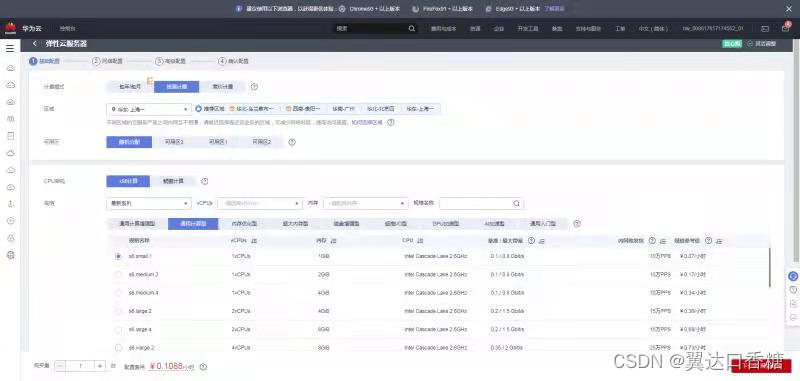800x381 pixels.
Task: Click the globe icon in left sidebar
Action: [x=11, y=255]
